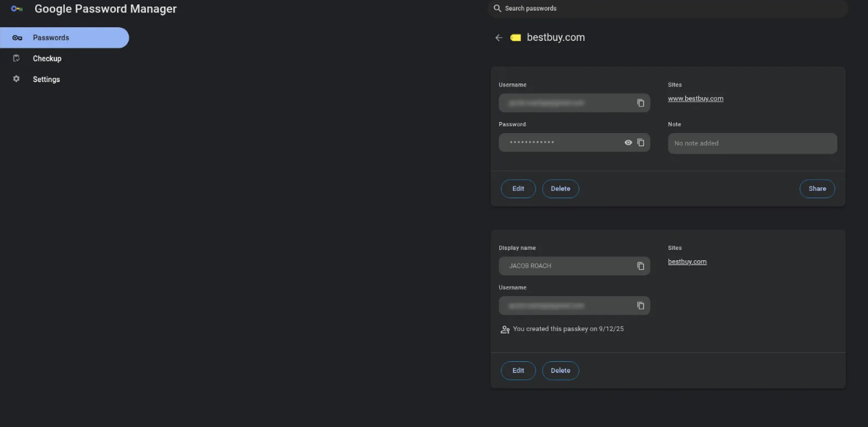This screenshot has height=427, width=868.
Task: Open the bestbuy.com passkey site link
Action: click(686, 262)
